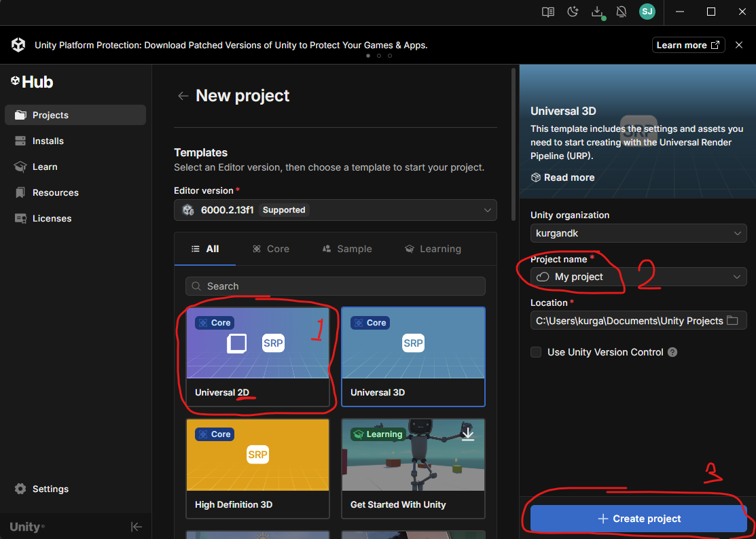756x539 pixels.
Task: Switch to the Core templates tab
Action: [x=271, y=249]
